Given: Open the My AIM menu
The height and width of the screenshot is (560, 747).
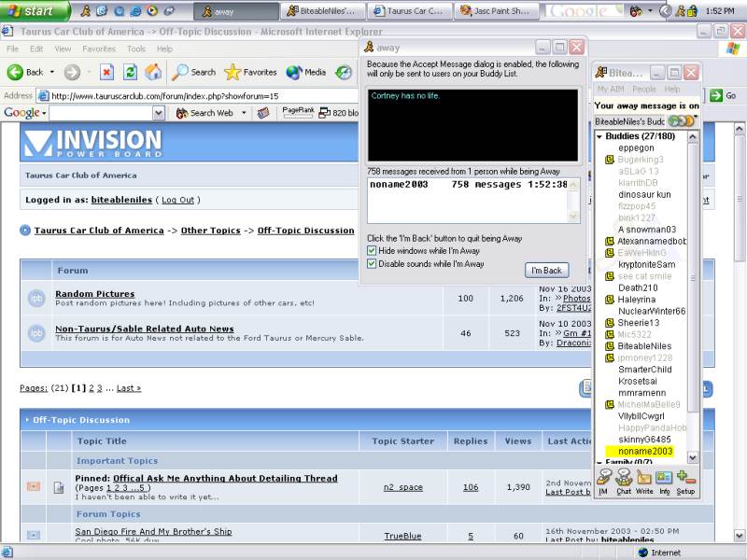Looking at the screenshot, I should (x=611, y=89).
